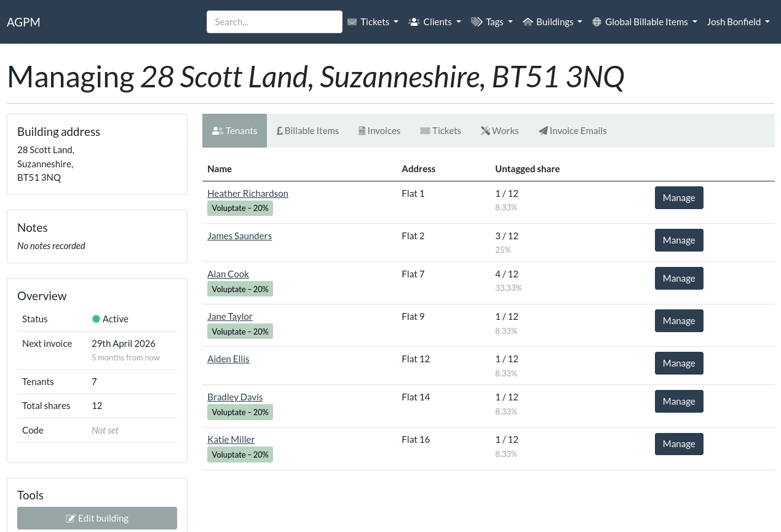Open the Tickets tab in building panel
Screen dimensions: 781x532
[x=440, y=131]
